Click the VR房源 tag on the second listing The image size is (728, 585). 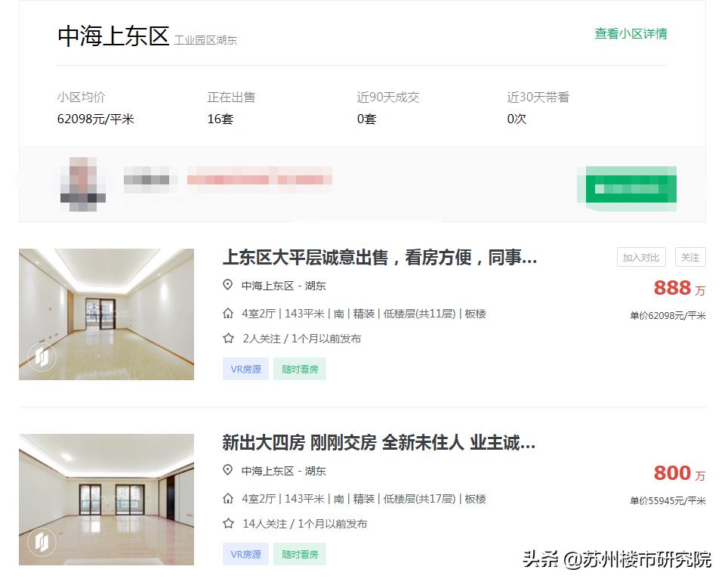tap(245, 554)
